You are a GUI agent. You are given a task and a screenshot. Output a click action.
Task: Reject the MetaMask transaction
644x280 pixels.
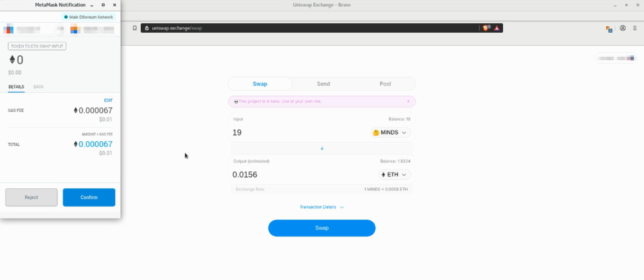click(x=31, y=197)
